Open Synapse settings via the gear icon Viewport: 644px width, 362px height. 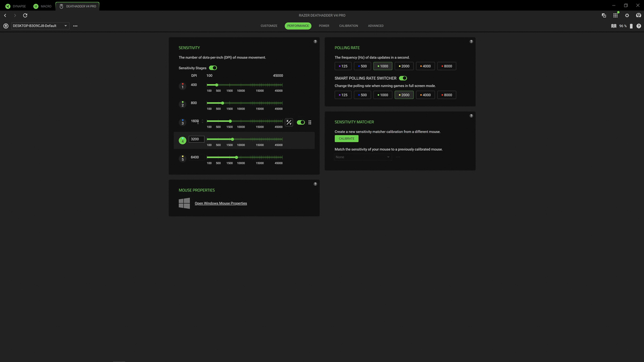pos(627,16)
